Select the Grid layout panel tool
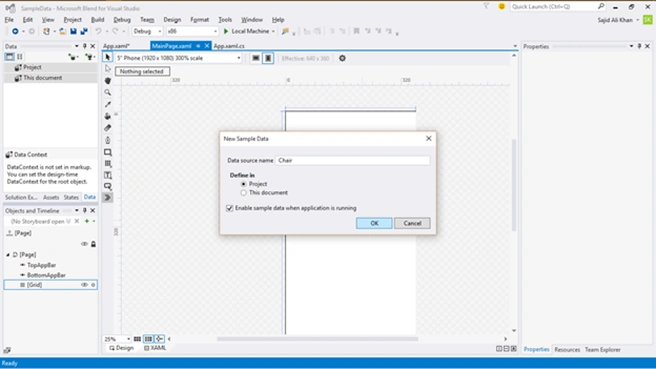 point(108,164)
